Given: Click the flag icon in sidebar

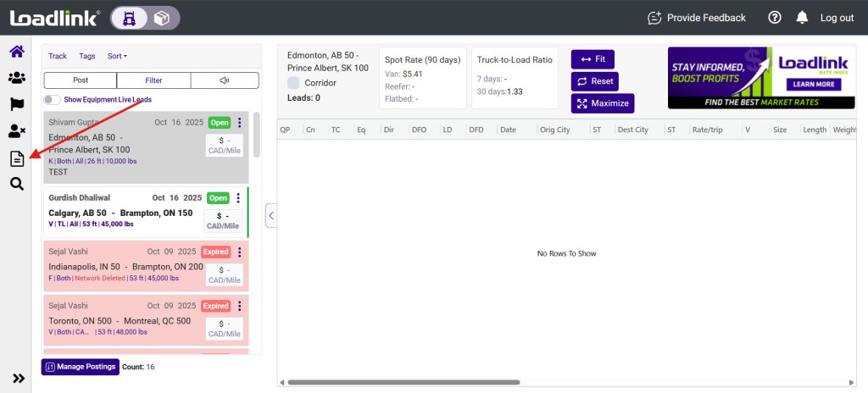Looking at the screenshot, I should (16, 104).
